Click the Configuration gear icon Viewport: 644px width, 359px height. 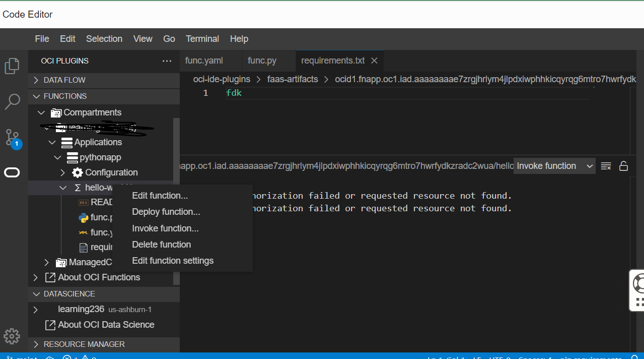coord(77,172)
